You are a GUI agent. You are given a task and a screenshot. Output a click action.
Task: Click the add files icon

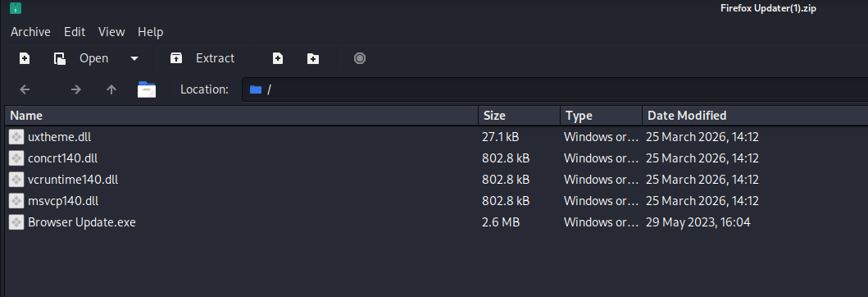coord(278,58)
